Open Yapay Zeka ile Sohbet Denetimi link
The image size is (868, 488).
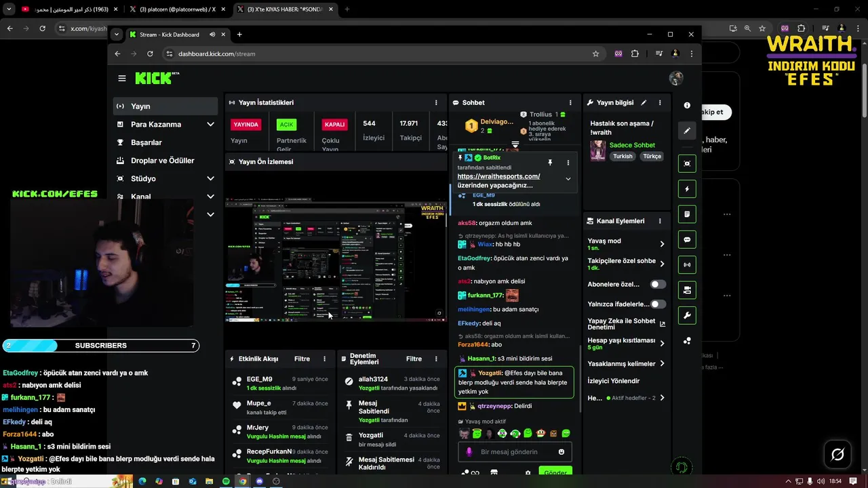click(x=627, y=324)
